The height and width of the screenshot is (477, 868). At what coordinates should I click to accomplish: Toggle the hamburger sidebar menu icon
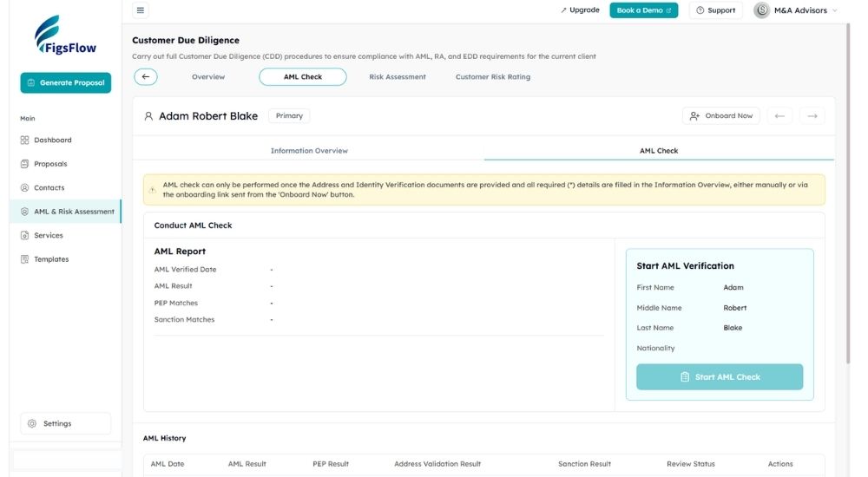coord(140,10)
